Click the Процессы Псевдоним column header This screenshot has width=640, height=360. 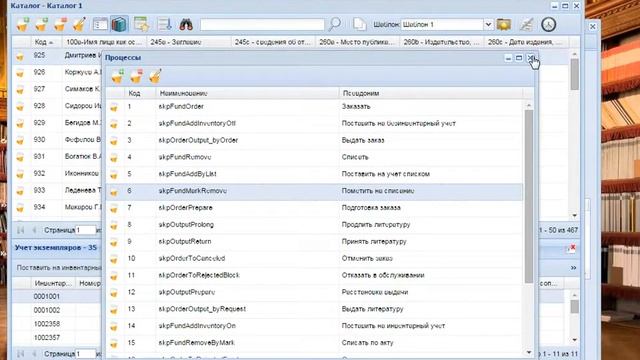click(x=430, y=93)
